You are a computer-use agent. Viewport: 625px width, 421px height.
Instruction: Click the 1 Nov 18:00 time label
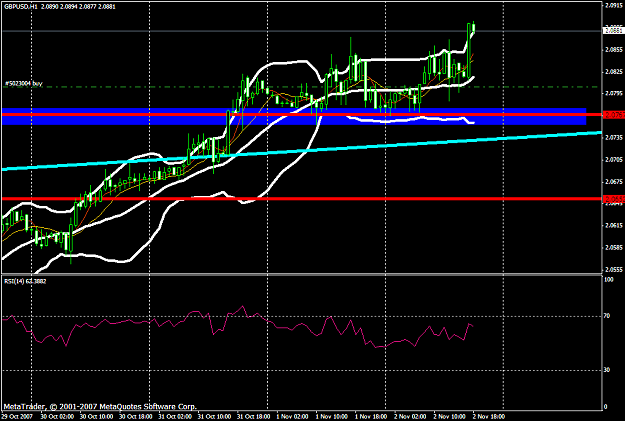[371, 417]
